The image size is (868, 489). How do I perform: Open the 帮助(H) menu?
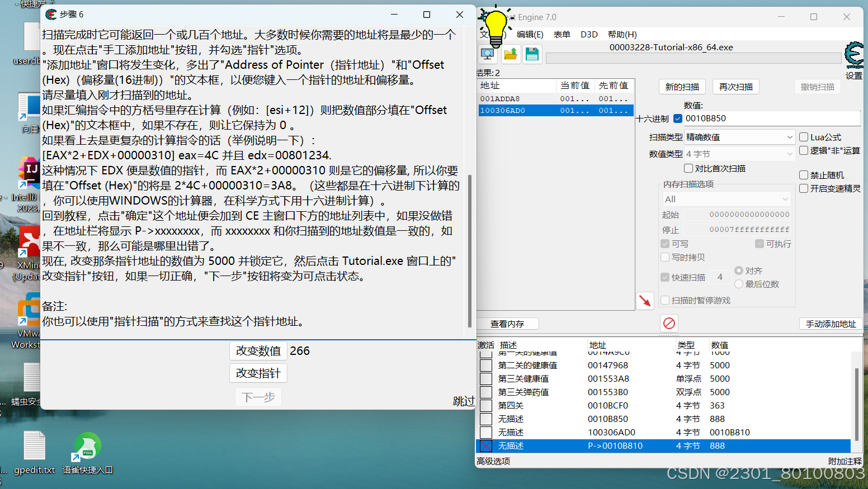[x=622, y=34]
